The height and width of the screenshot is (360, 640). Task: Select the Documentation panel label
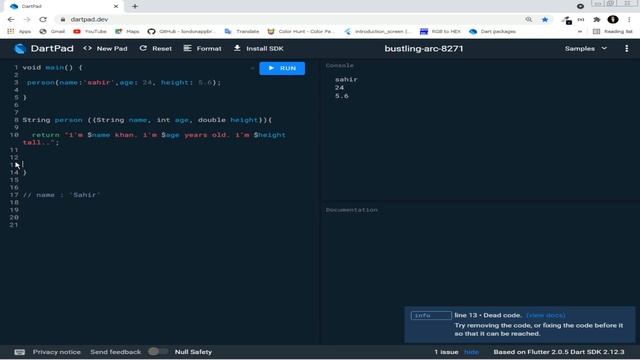pos(351,210)
